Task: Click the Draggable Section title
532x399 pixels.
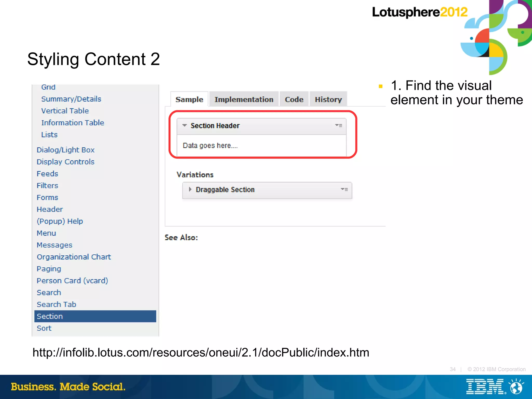Action: pos(225,190)
